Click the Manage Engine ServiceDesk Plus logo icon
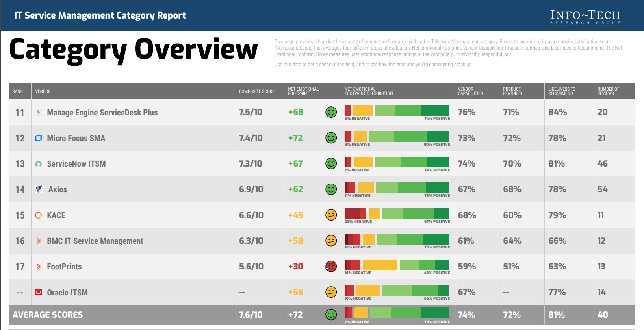This screenshot has width=644, height=330. (38, 113)
